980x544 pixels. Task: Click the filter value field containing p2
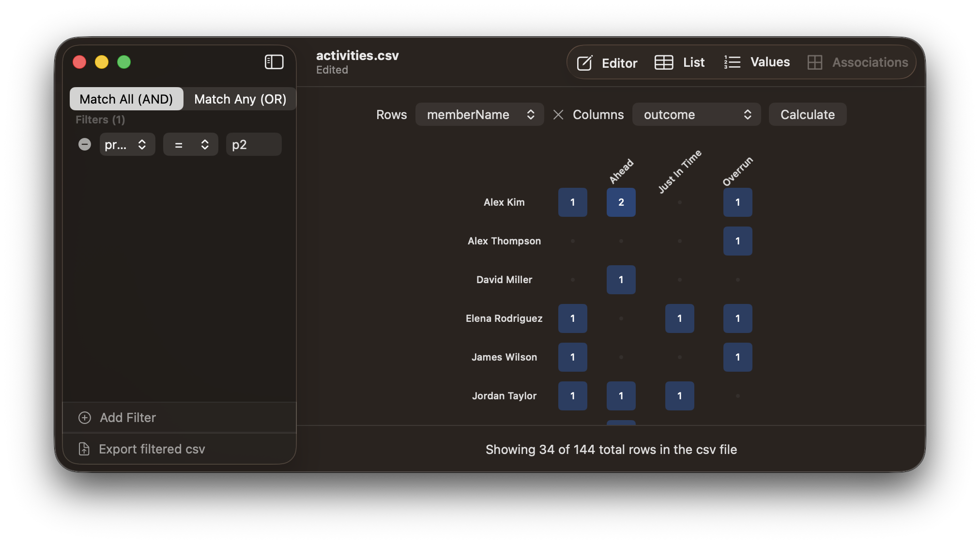(254, 145)
